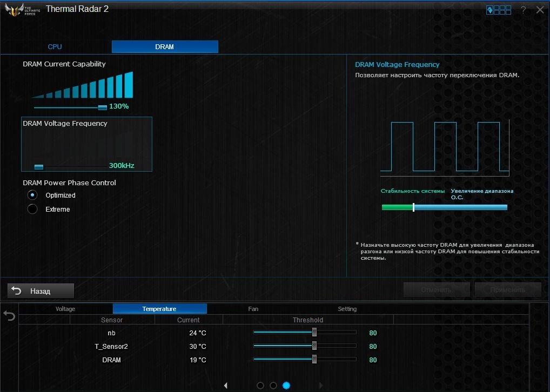Open help question mark icon

(524, 10)
